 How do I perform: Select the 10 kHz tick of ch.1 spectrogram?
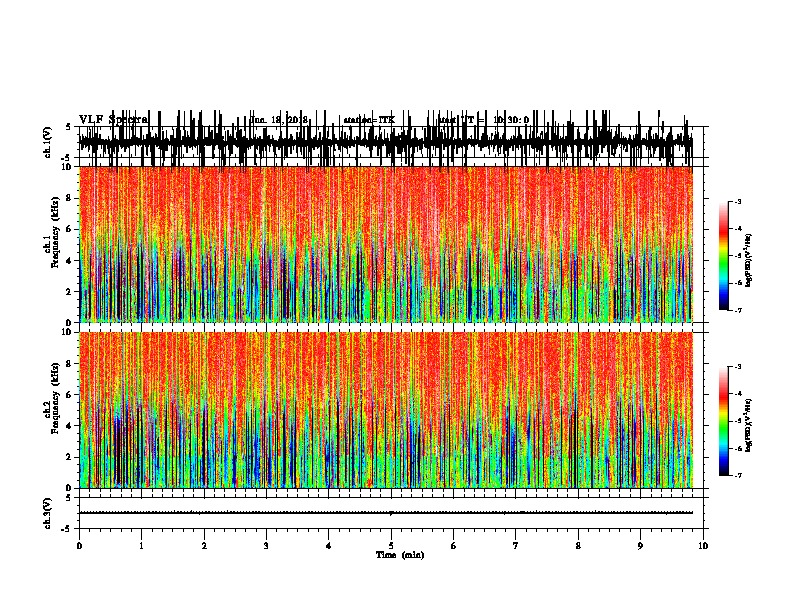[x=66, y=167]
